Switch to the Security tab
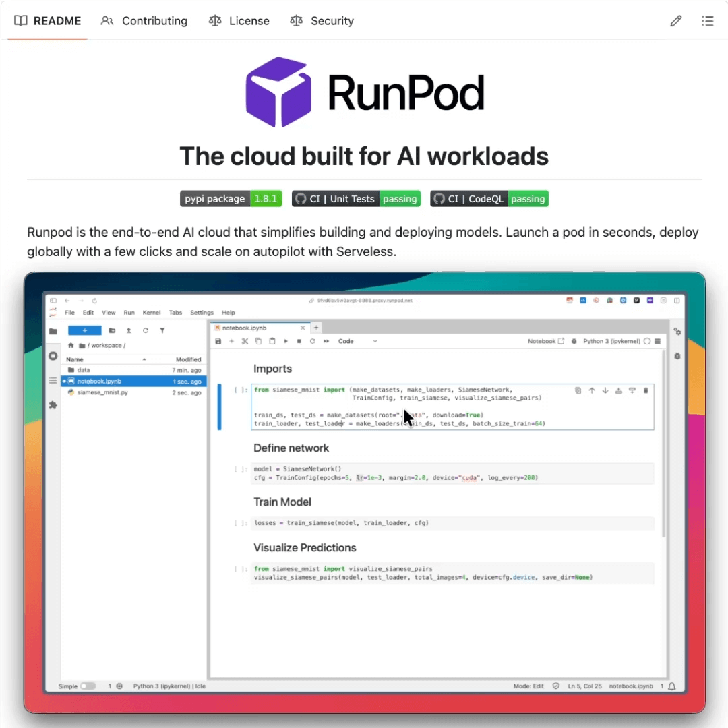The height and width of the screenshot is (728, 728). [x=322, y=21]
